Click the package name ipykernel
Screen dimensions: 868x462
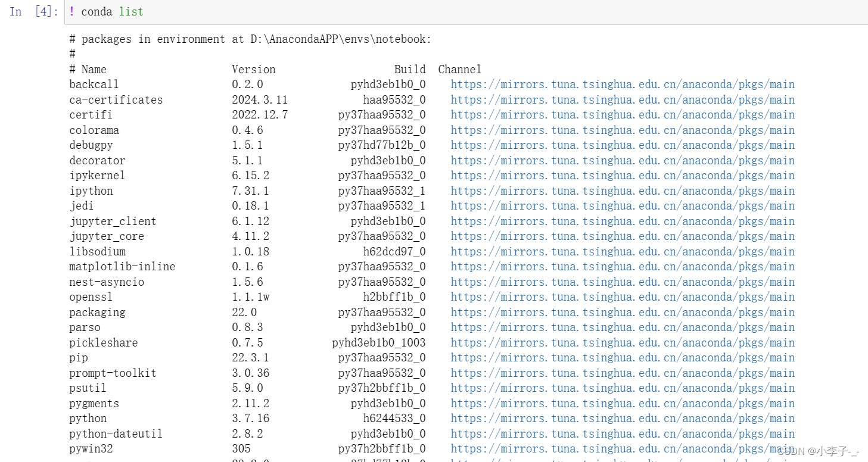point(97,176)
